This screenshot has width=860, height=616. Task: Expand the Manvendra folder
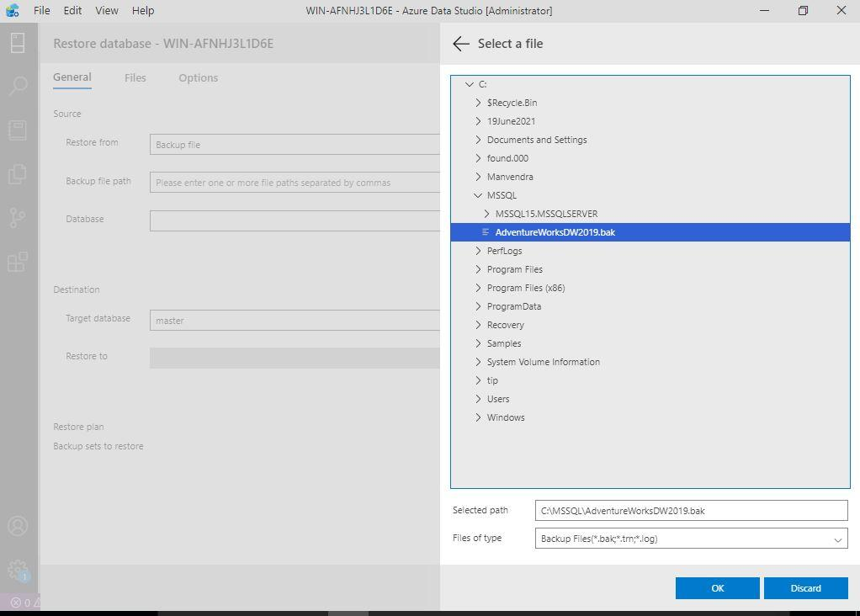point(478,177)
